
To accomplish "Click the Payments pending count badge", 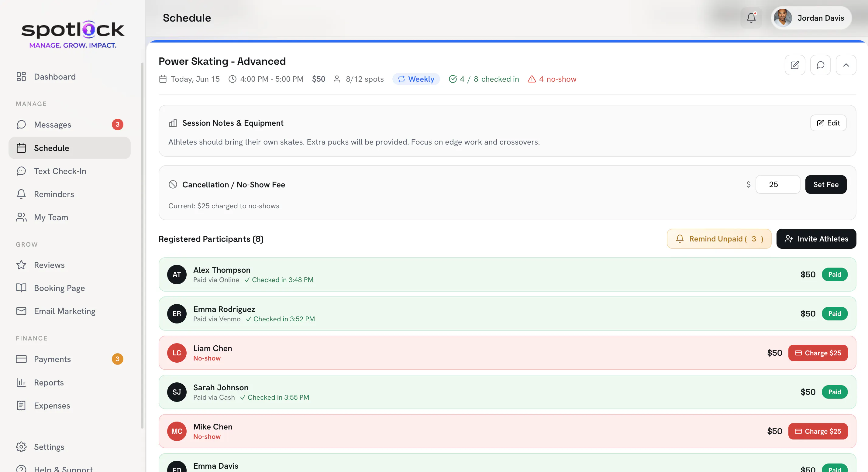I will (118, 359).
